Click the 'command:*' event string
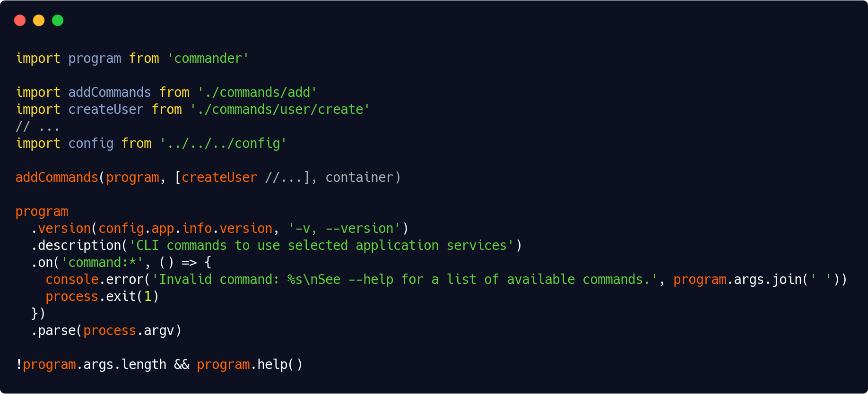 point(102,262)
